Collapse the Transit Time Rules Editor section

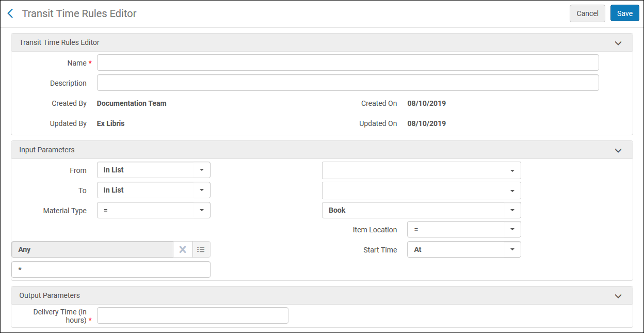[618, 43]
